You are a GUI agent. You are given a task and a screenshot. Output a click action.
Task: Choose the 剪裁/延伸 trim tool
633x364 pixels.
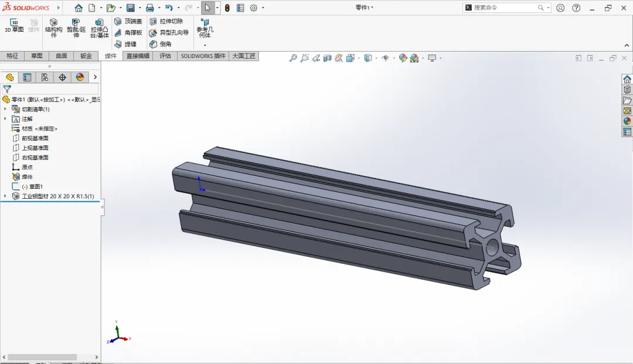(76, 28)
